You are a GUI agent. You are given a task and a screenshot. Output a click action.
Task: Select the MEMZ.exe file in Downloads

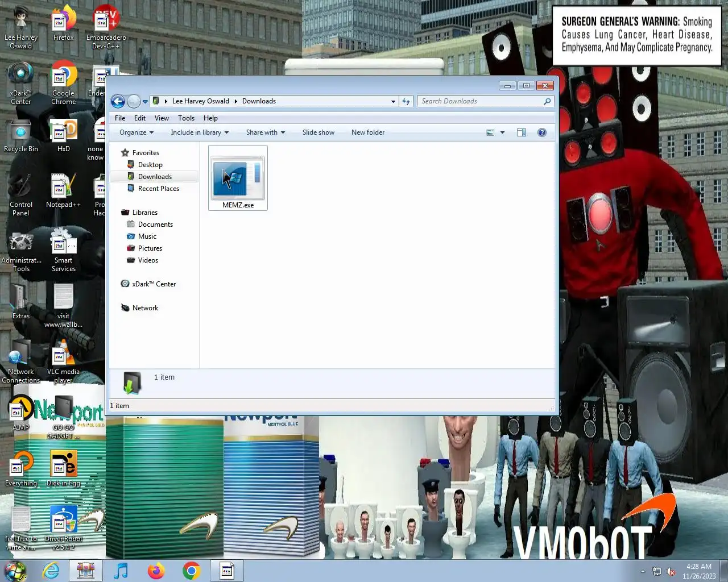tap(238, 178)
